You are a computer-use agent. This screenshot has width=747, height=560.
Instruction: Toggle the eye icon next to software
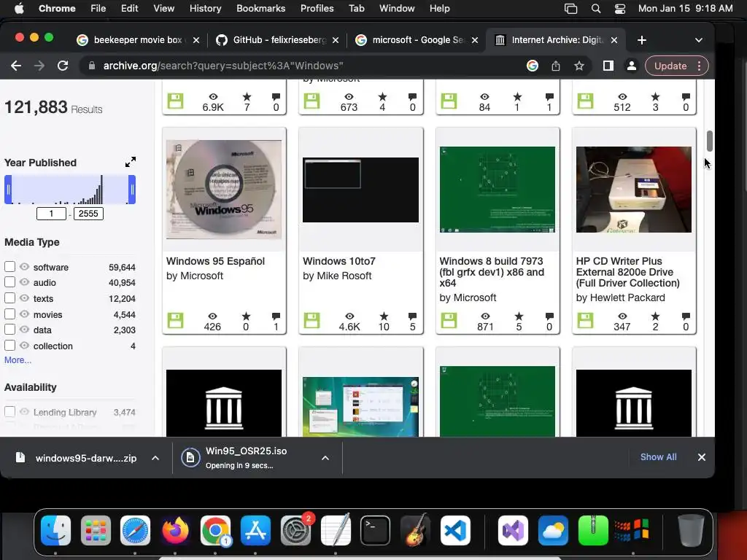[24, 267]
